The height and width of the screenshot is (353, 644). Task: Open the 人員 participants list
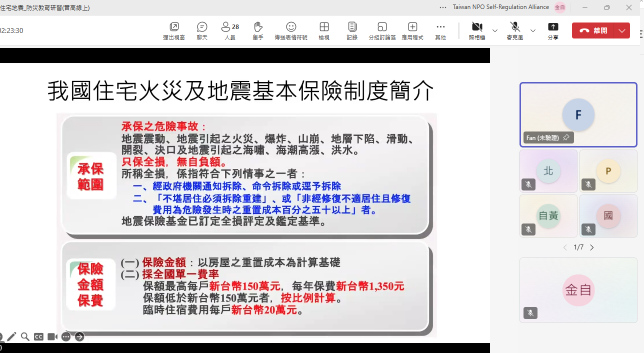229,30
